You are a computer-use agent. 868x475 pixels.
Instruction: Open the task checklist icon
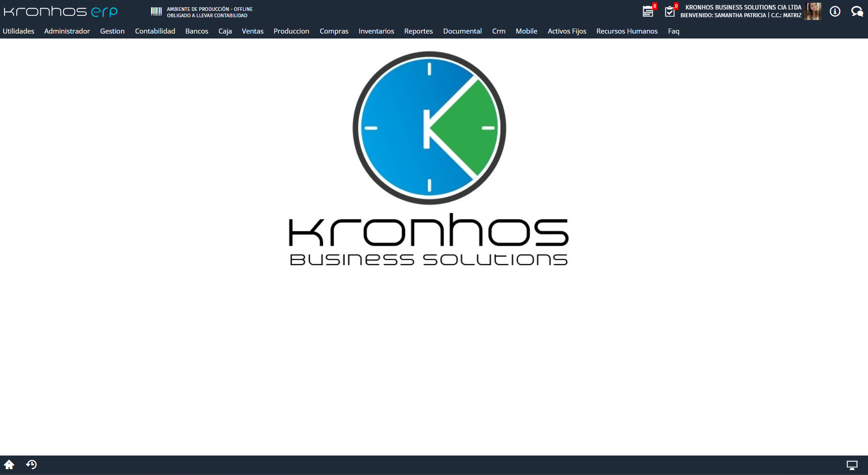point(669,11)
